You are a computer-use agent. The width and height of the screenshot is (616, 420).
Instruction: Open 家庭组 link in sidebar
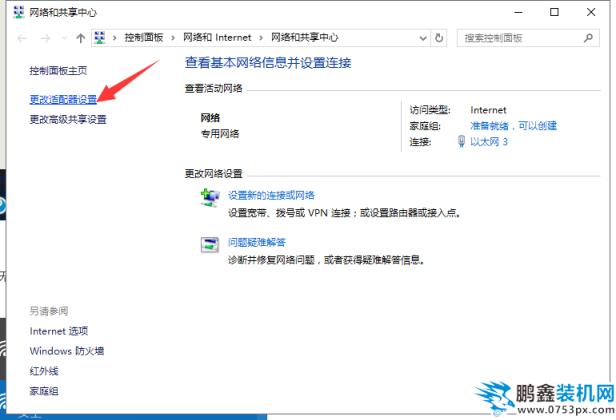pos(44,391)
